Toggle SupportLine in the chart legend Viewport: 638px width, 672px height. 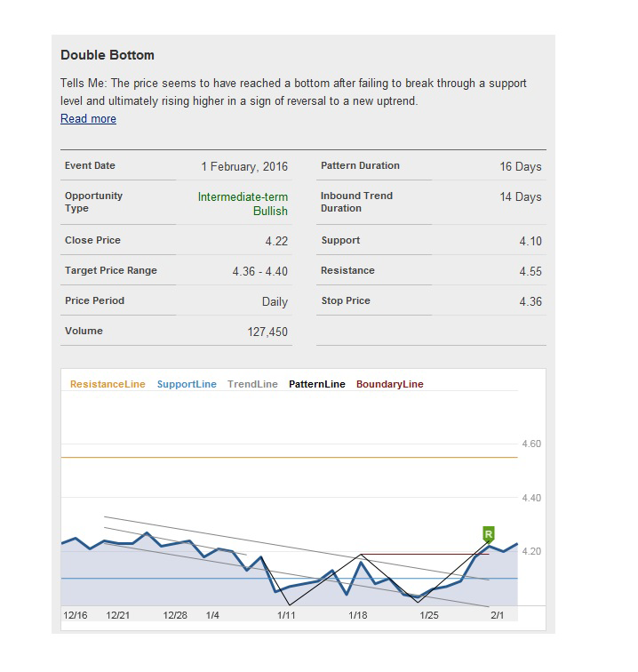[x=187, y=385]
